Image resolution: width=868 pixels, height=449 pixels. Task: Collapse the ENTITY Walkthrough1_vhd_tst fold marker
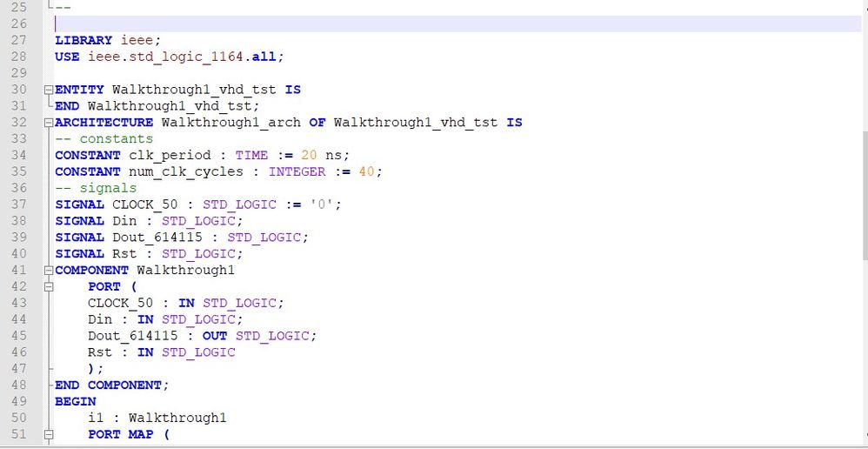[x=49, y=90]
